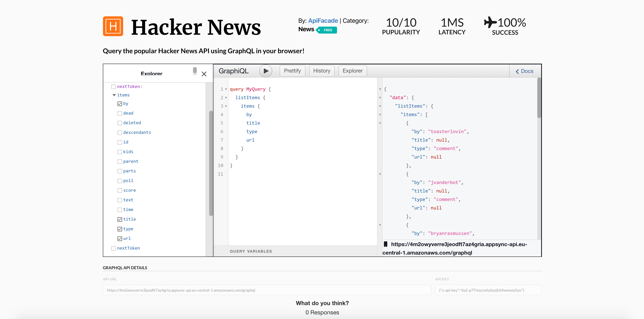The height and width of the screenshot is (319, 644).
Task: Check the 'kids' field checkbox
Action: (120, 152)
